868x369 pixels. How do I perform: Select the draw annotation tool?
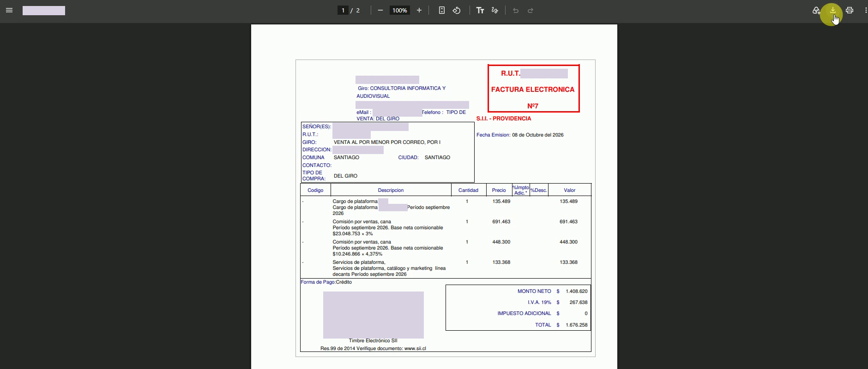click(x=495, y=10)
